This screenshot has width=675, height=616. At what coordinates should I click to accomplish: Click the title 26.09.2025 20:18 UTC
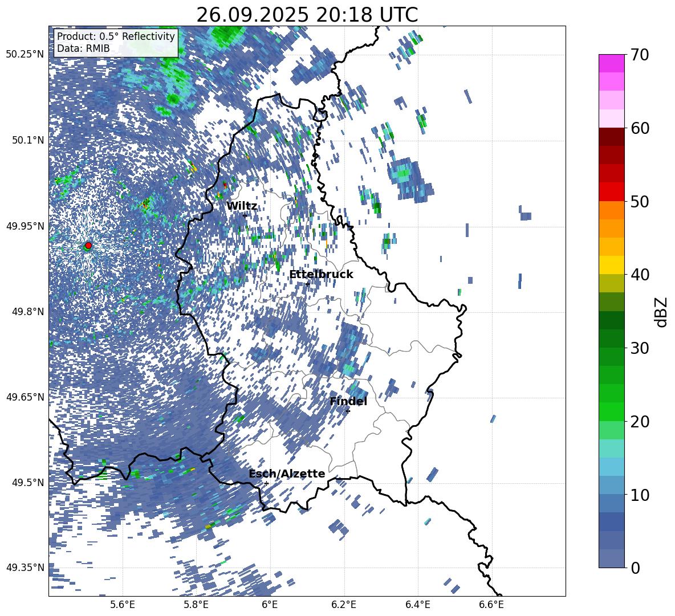307,15
